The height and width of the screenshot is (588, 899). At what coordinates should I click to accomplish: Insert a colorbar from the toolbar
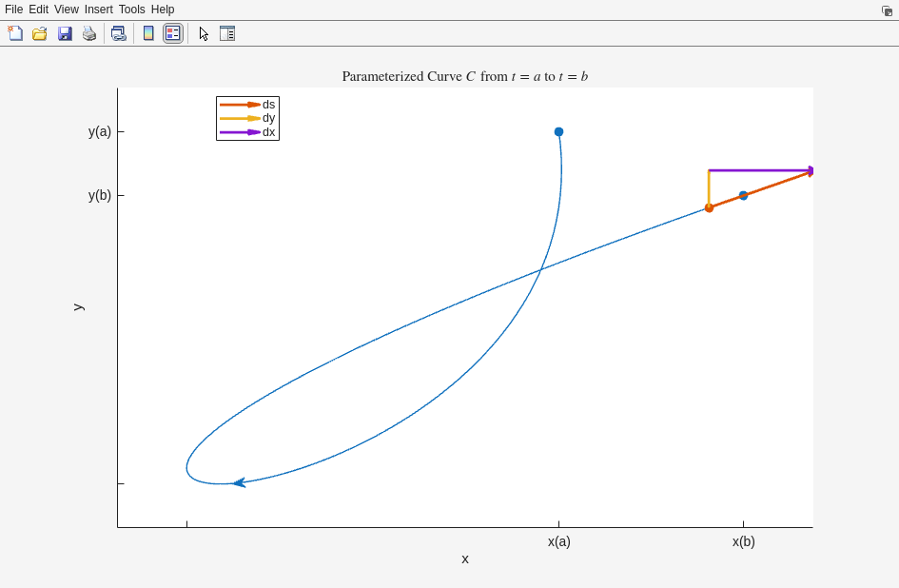click(148, 33)
